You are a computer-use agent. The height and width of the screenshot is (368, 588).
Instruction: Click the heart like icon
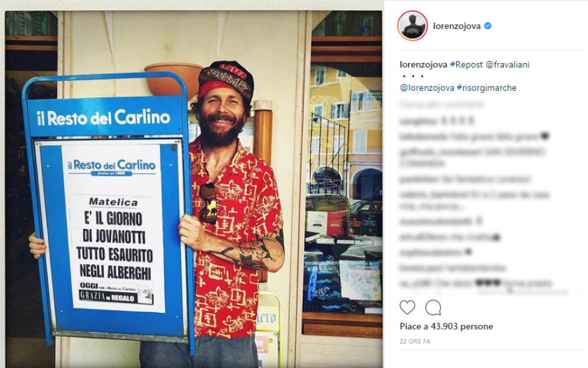click(x=407, y=307)
